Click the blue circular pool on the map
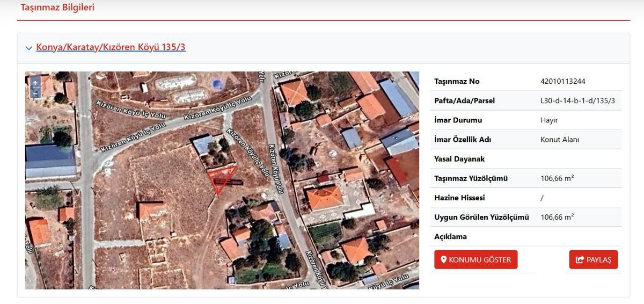644x304 pixels. [x=217, y=84]
